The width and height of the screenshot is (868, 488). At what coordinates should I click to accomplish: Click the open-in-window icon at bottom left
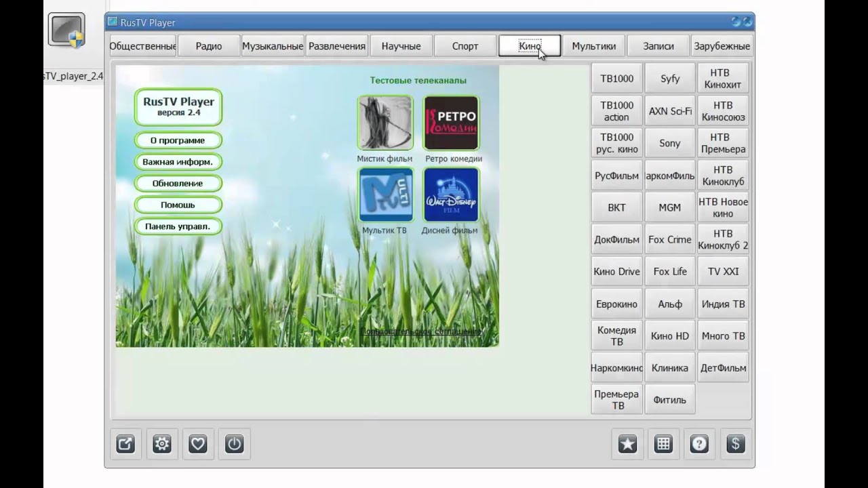pyautogui.click(x=125, y=444)
